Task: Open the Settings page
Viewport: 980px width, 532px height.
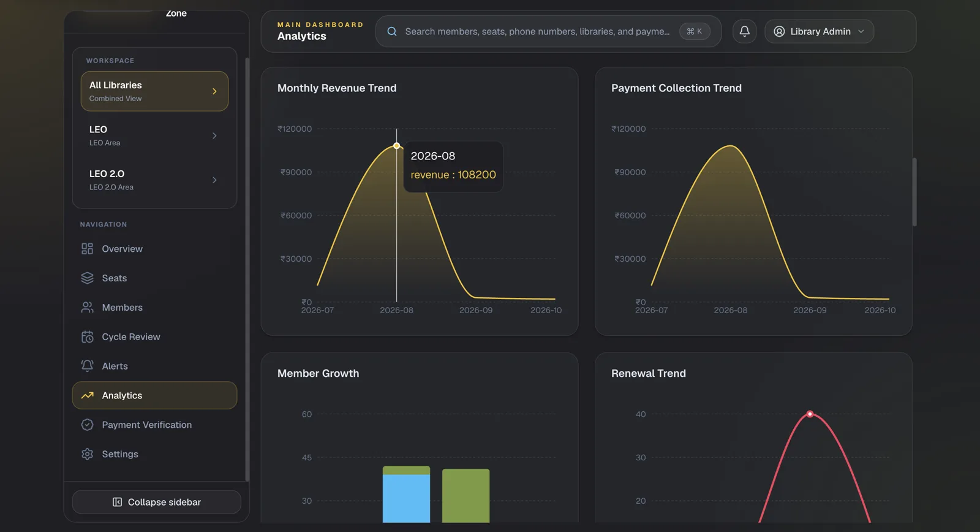Action: click(154, 454)
